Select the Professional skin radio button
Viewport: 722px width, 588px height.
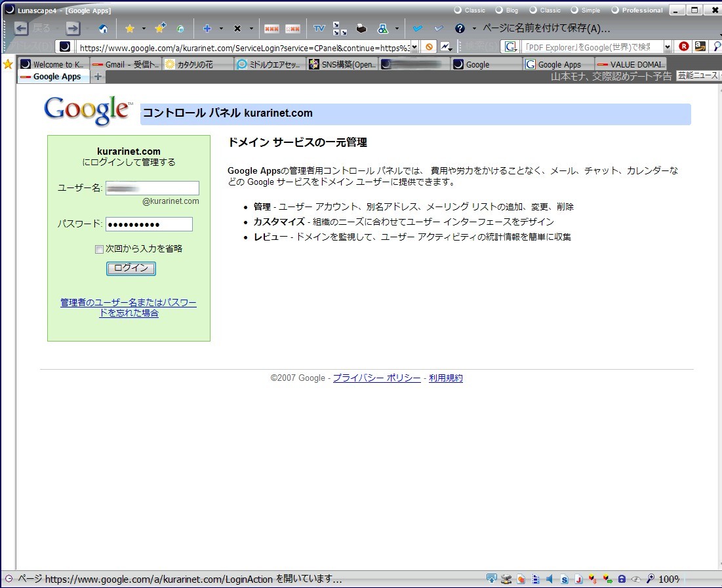[615, 10]
